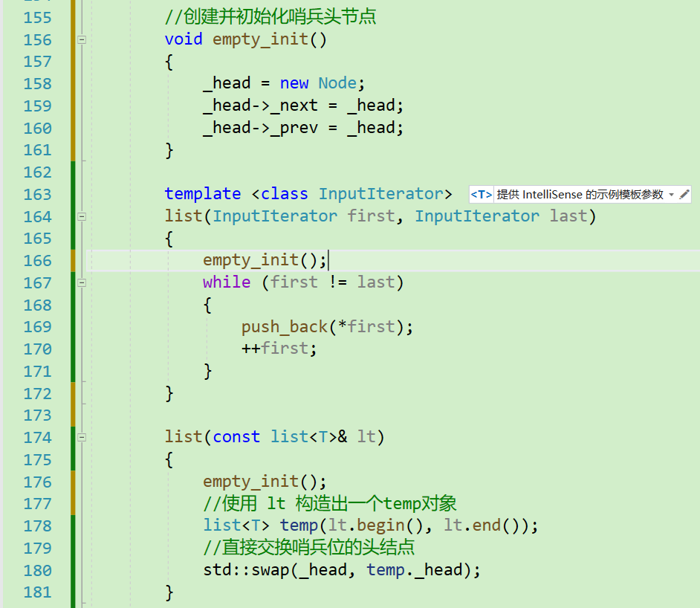Click the comment on line 177
The width and height of the screenshot is (700, 608).
click(x=329, y=503)
